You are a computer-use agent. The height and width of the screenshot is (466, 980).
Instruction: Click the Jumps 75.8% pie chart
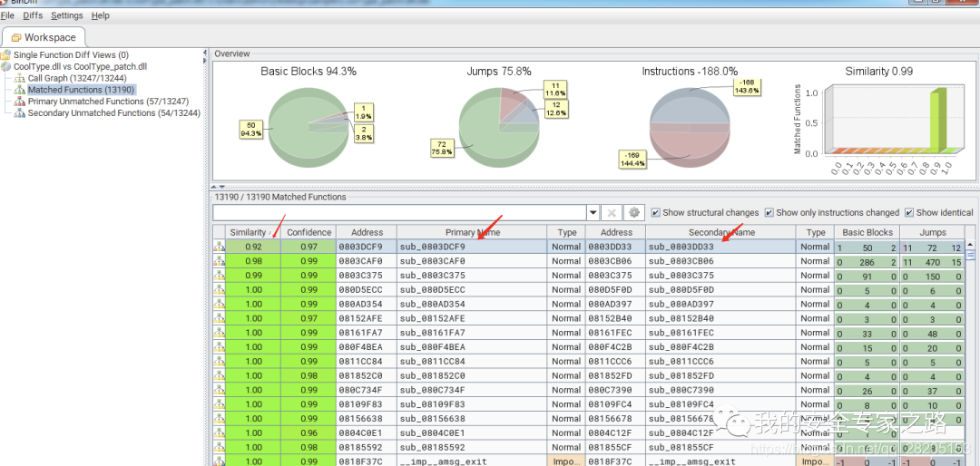[499, 129]
